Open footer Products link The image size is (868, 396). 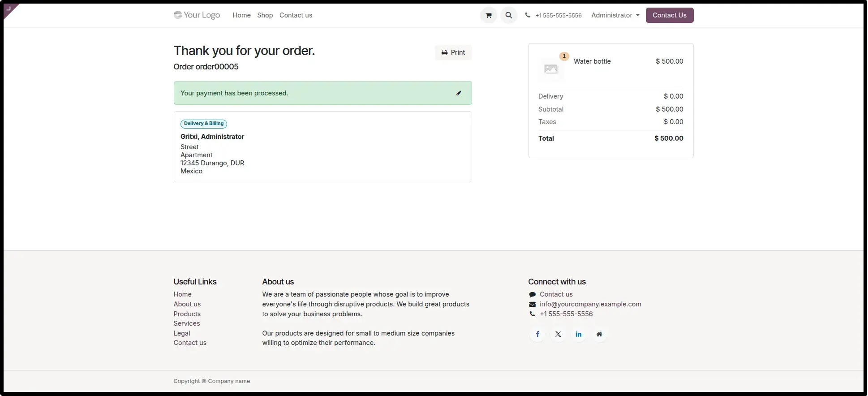[187, 314]
